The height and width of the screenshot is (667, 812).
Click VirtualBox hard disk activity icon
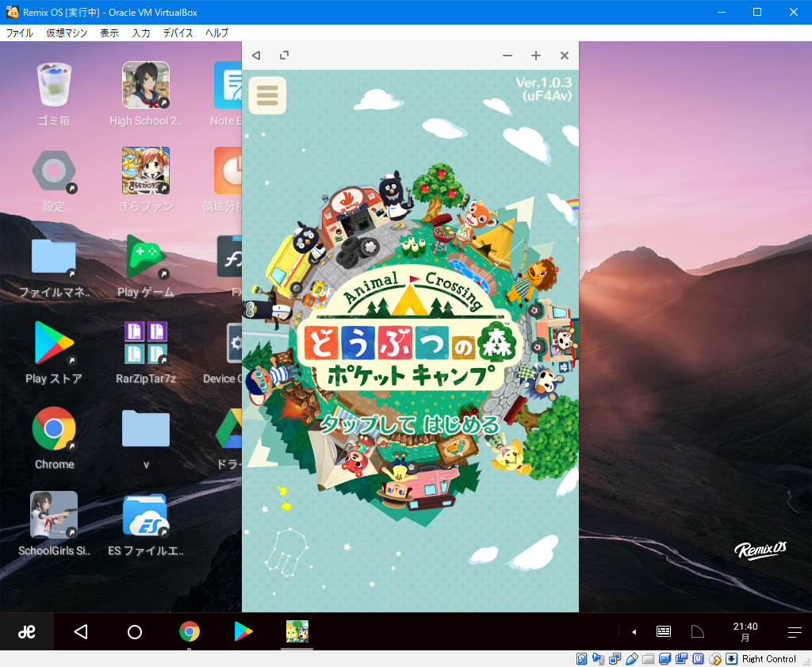[581, 659]
